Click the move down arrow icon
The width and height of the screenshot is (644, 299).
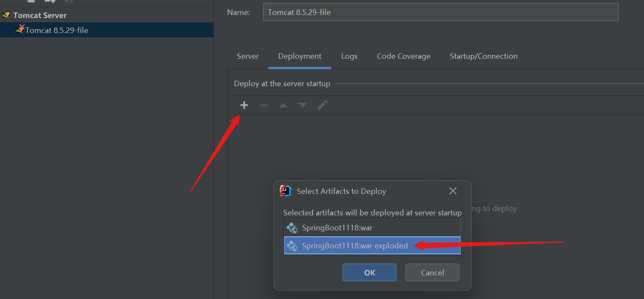(303, 105)
